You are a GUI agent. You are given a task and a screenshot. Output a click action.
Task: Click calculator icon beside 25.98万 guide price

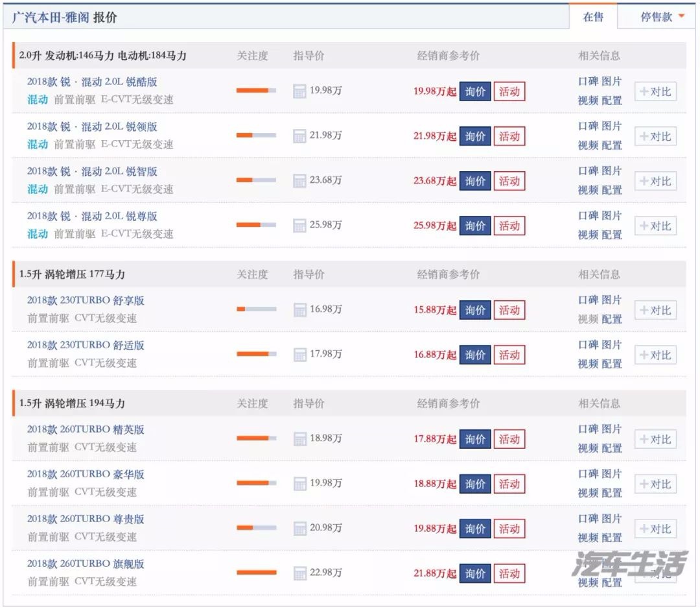tap(299, 225)
